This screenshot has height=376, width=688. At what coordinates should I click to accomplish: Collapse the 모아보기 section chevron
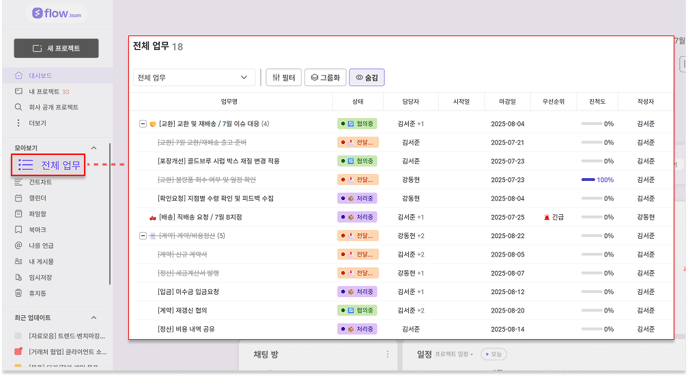pyautogui.click(x=93, y=148)
